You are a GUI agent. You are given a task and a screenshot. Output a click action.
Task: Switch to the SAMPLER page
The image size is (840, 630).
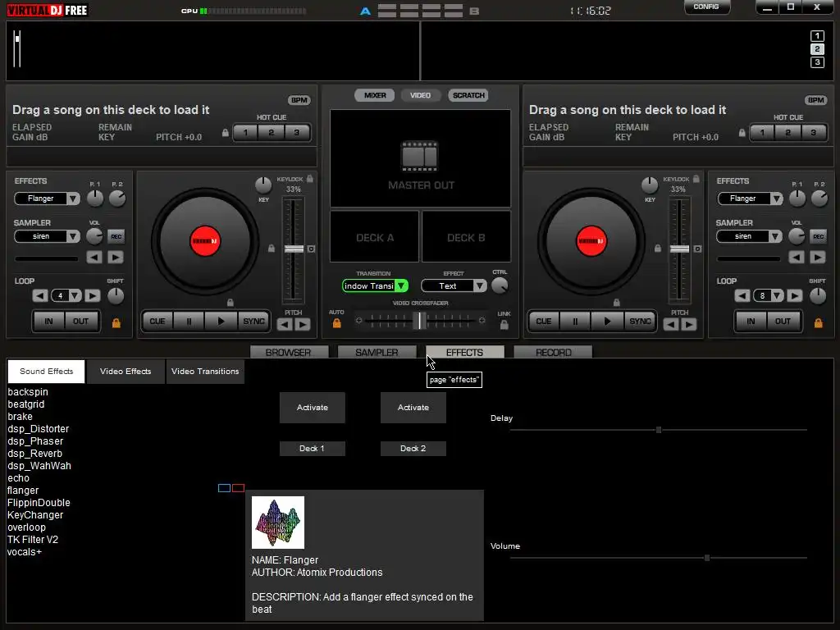tap(377, 352)
